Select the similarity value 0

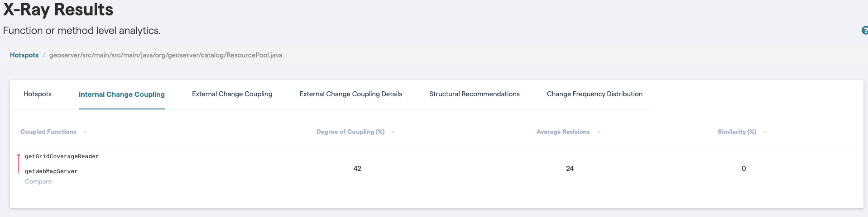[743, 169]
